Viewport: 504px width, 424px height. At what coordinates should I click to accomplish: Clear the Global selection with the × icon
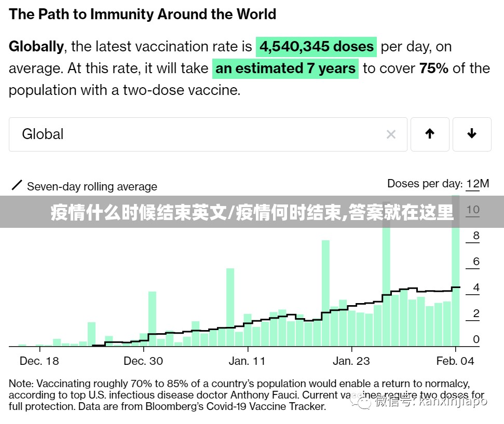(x=391, y=134)
